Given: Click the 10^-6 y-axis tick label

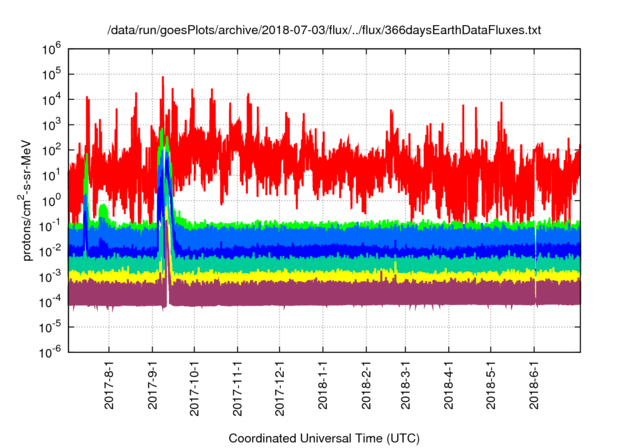Looking at the screenshot, I should (x=51, y=353).
